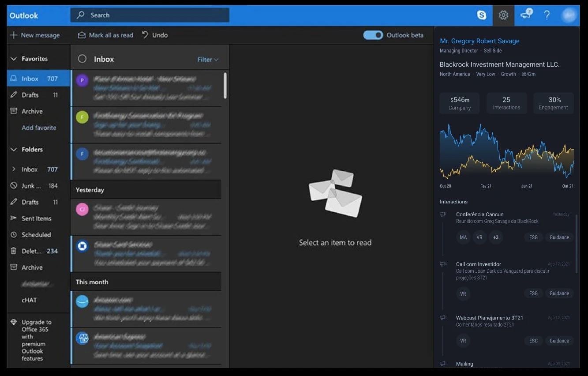
Task: Click the 30% Engagement card
Action: point(554,103)
